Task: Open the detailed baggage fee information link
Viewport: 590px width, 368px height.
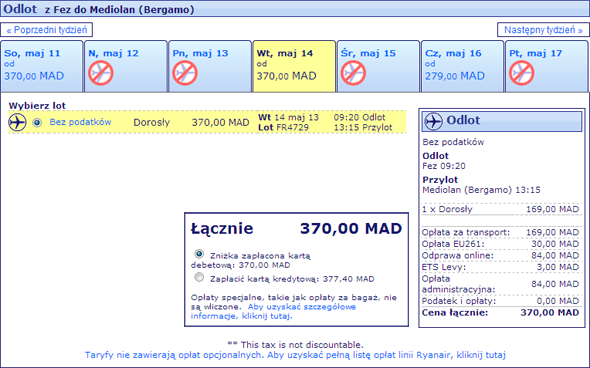Action: click(273, 311)
